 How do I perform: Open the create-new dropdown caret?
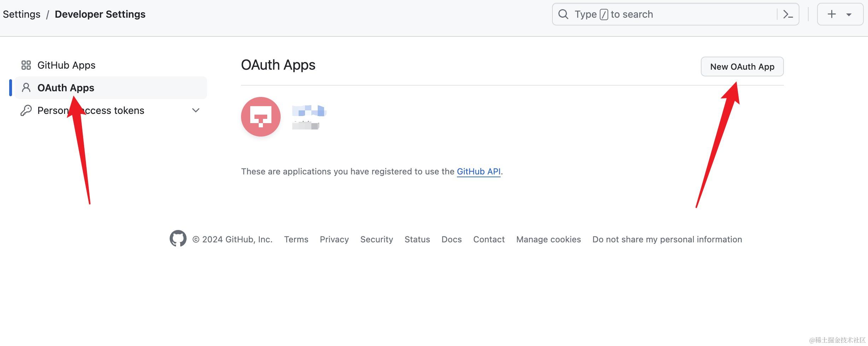coord(849,15)
